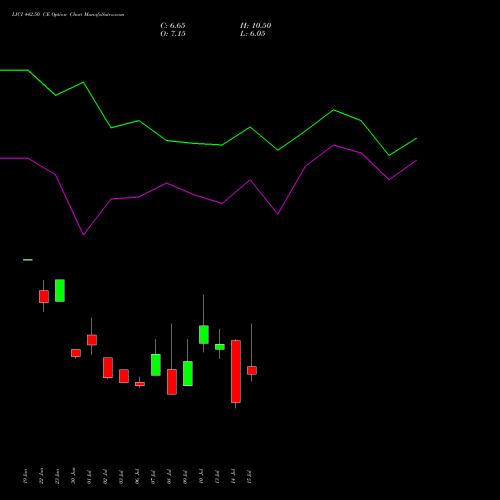The height and width of the screenshot is (500, 500).
Task: Click the '19 Jun' date axis label
Action: click(x=26, y=476)
